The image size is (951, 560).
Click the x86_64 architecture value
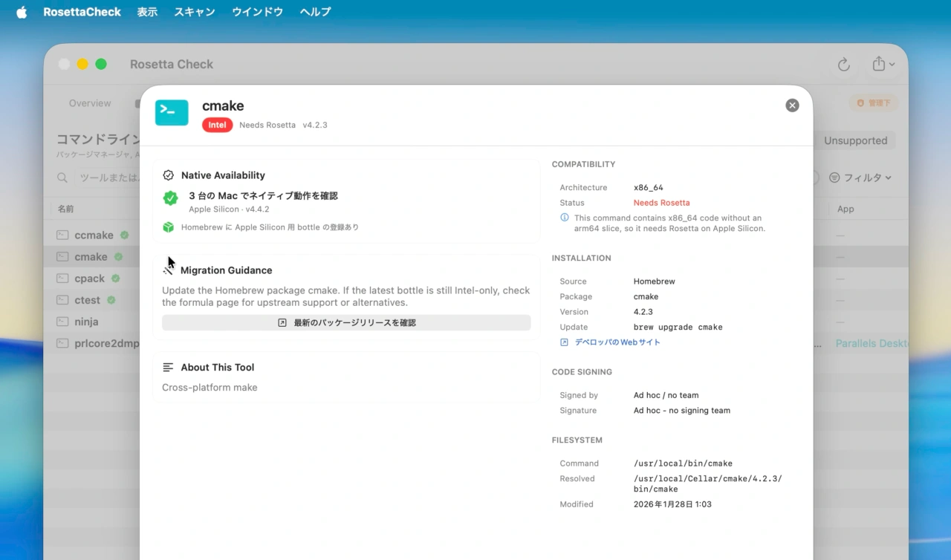point(648,188)
